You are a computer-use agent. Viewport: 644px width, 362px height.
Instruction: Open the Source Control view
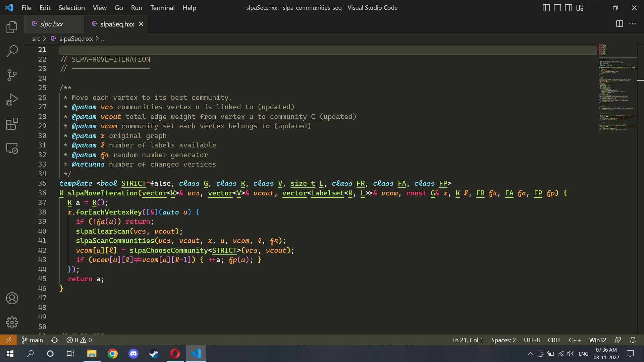(12, 75)
